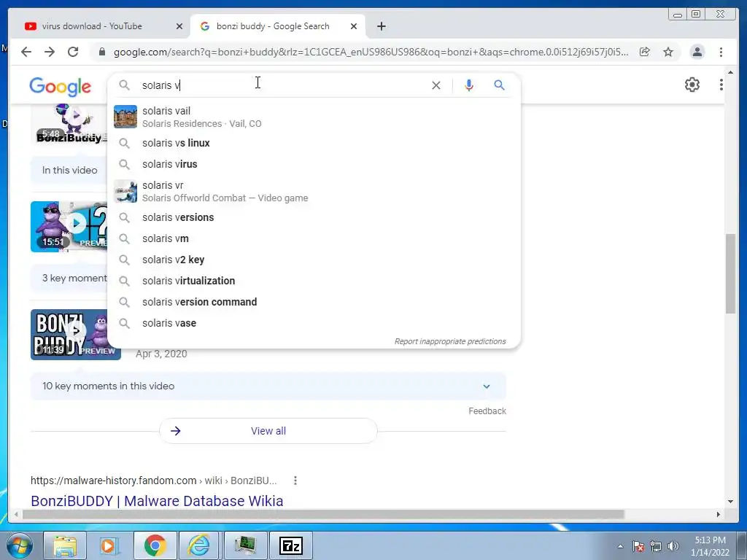Click the site lock icon in address bar

101,52
